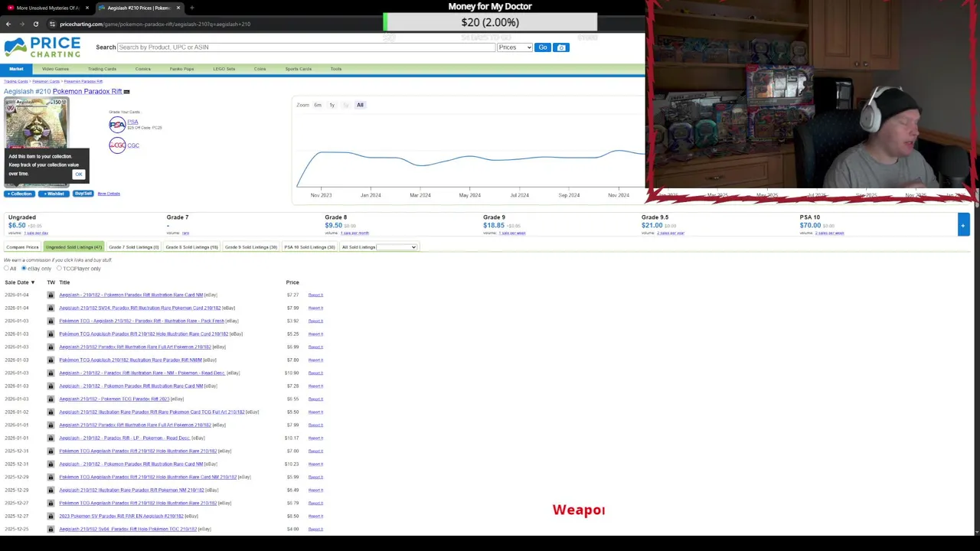The height and width of the screenshot is (551, 980).
Task: Select Ungraded Sold Listings (47) tab
Action: pos(73,247)
